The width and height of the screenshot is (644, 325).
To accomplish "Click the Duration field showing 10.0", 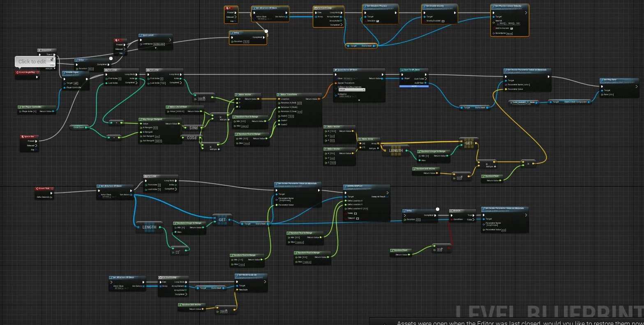I will pyautogui.click(x=246, y=42).
